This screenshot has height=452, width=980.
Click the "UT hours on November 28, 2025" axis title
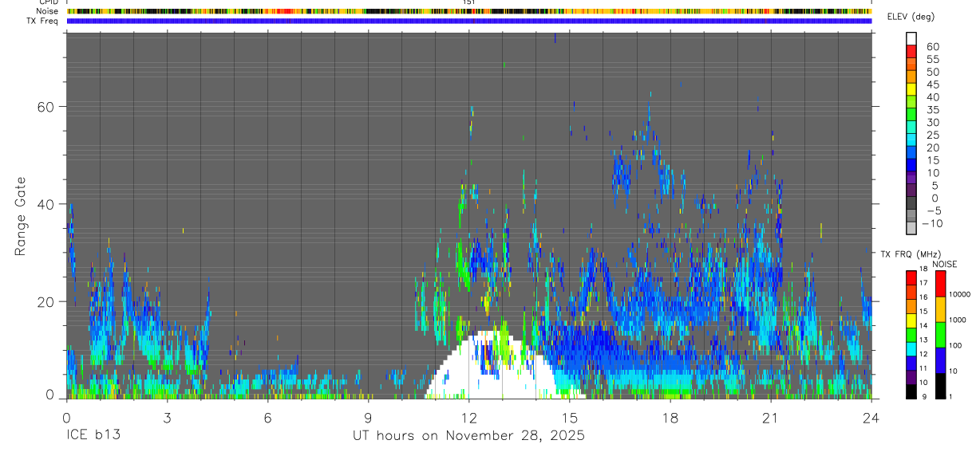[x=469, y=436]
